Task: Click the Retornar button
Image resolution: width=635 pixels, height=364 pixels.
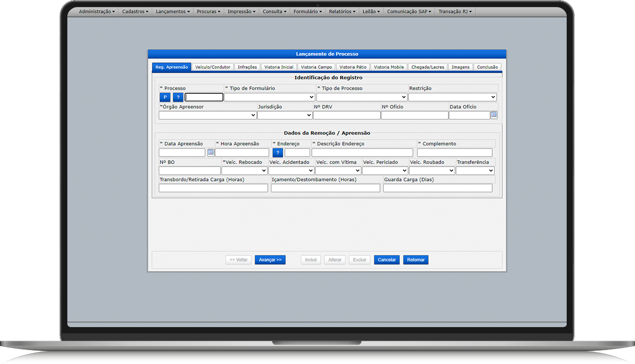Action: [416, 260]
